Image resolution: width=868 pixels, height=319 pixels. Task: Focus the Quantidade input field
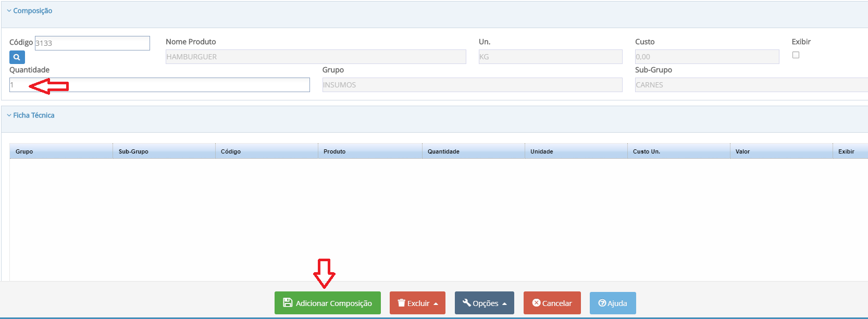159,85
